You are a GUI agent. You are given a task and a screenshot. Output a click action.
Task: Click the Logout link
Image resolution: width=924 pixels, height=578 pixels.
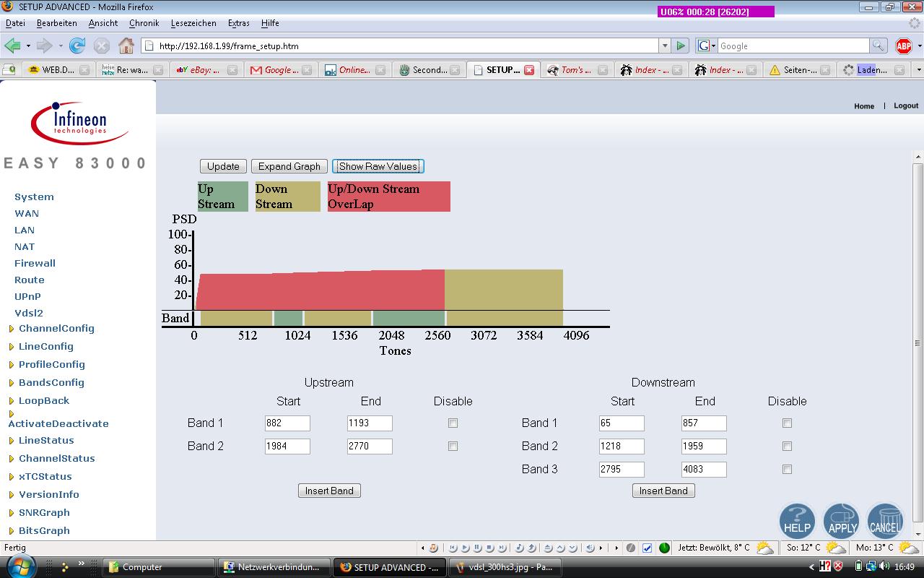point(906,105)
